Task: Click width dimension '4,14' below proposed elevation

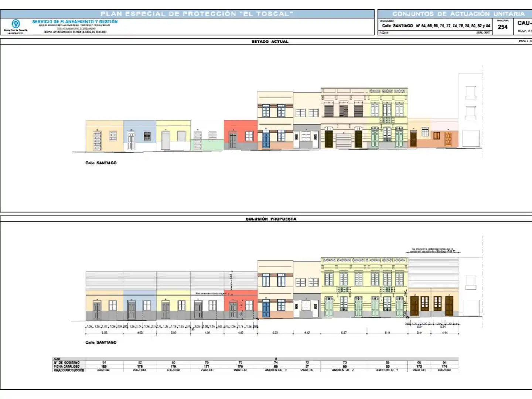Action: 444,333
